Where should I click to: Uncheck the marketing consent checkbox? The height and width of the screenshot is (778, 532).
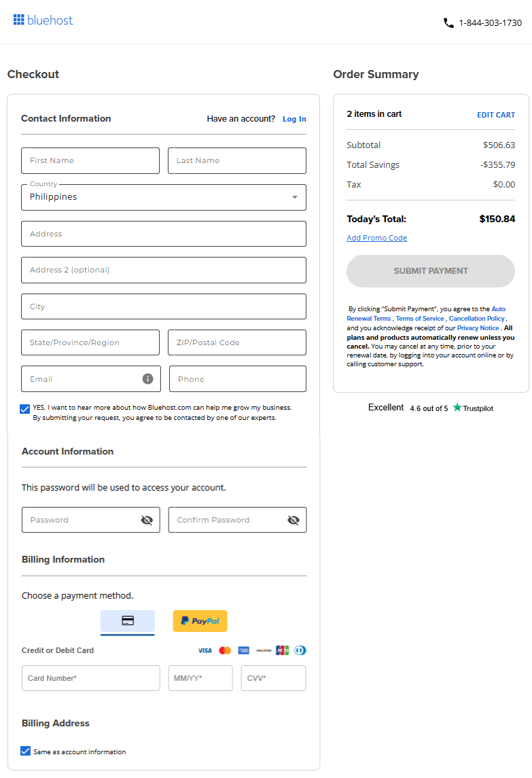[x=25, y=408]
